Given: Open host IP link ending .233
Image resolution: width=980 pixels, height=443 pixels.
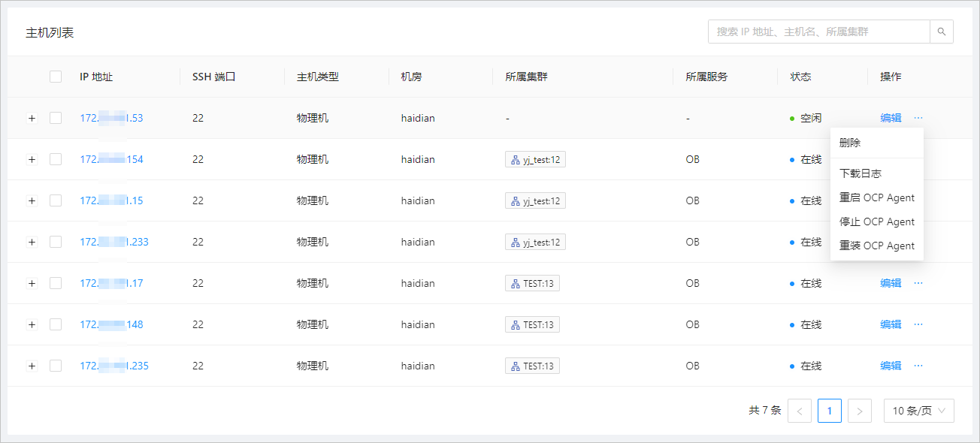Looking at the screenshot, I should 114,242.
